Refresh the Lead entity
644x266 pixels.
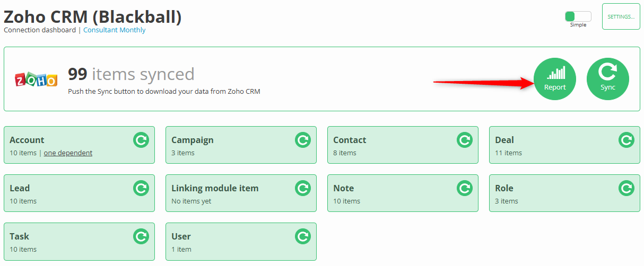(141, 188)
